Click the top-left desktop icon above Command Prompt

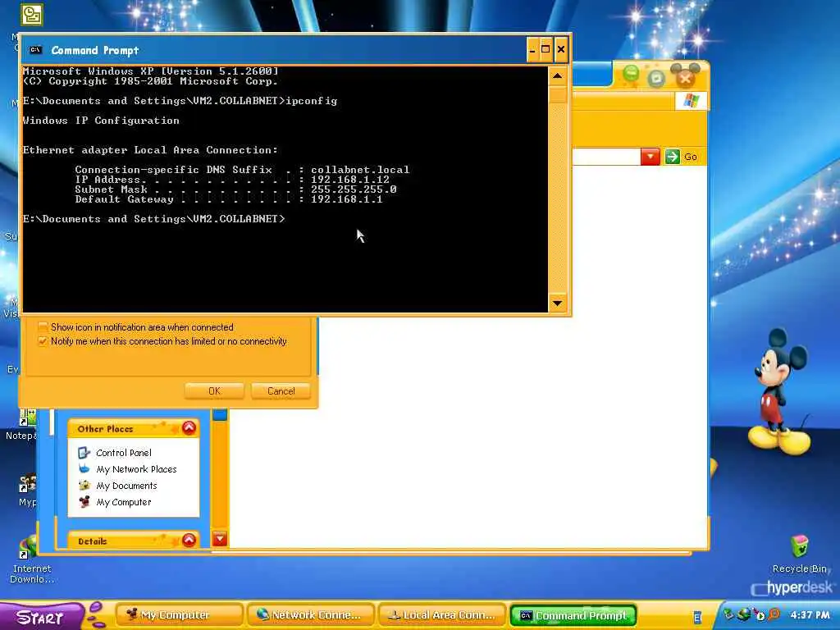(32, 15)
